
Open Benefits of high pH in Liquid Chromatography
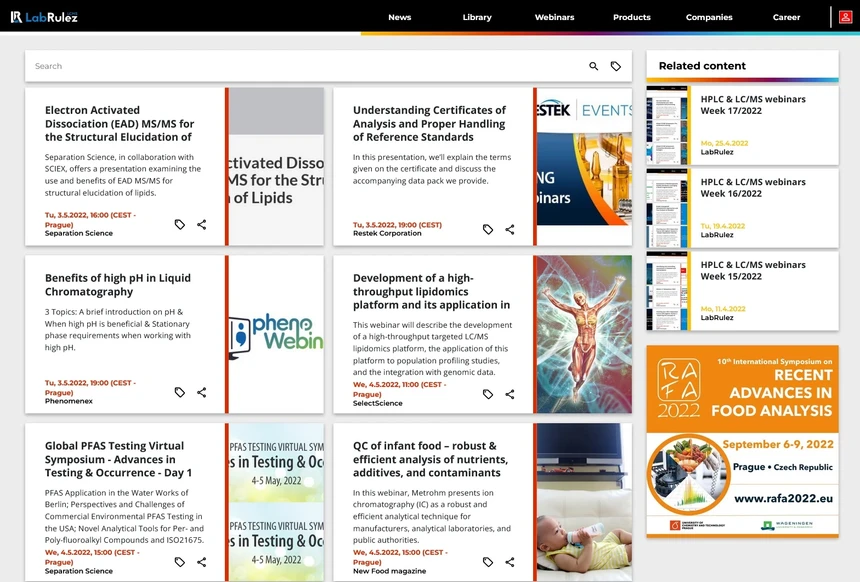point(118,285)
